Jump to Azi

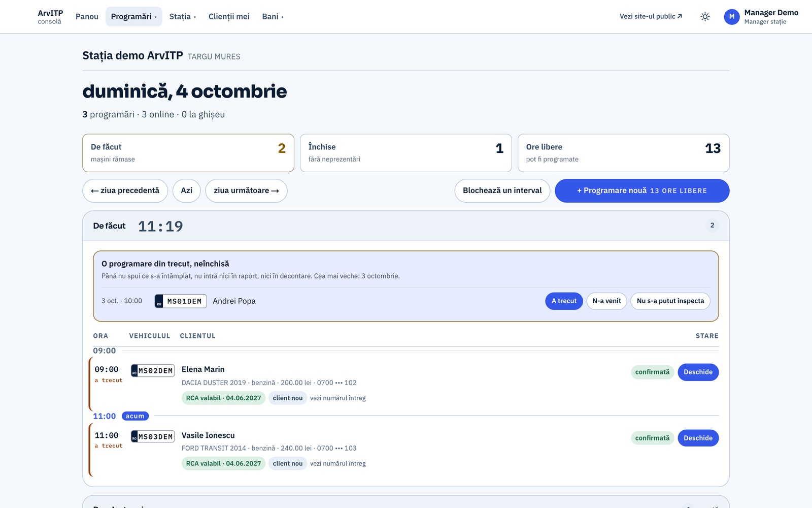pyautogui.click(x=187, y=190)
